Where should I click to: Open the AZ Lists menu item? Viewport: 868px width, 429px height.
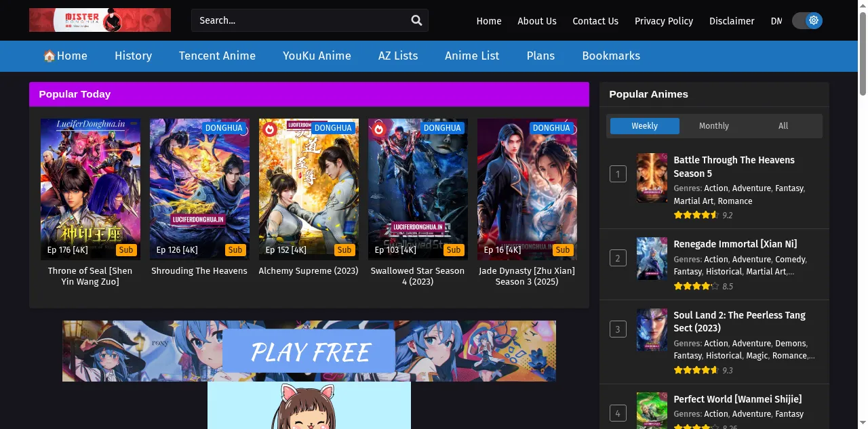pos(398,56)
